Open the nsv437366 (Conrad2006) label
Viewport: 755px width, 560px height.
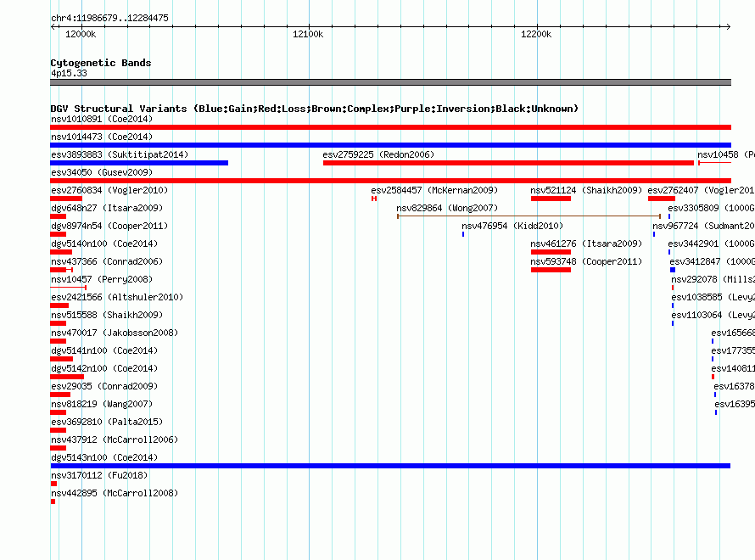tap(107, 261)
